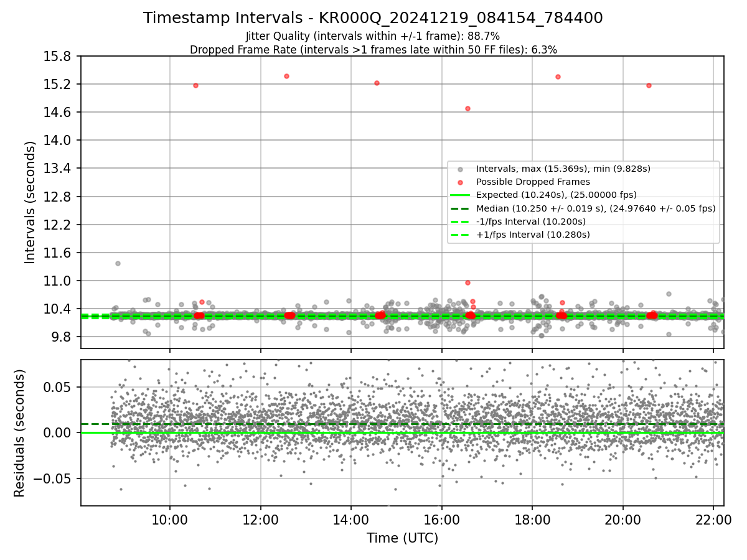747x560 pixels.
Task: Click the red point near 11.0 seconds
Action: point(467,282)
